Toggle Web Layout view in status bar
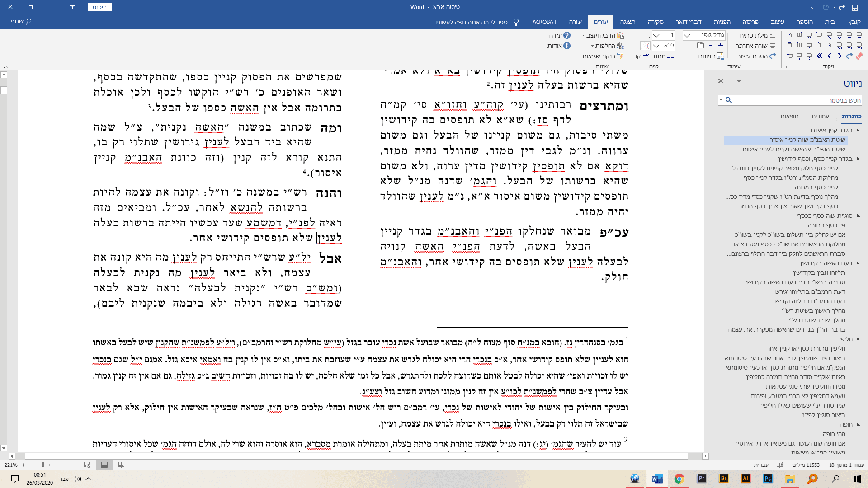Screen dimensions: 868x488 pos(87,465)
